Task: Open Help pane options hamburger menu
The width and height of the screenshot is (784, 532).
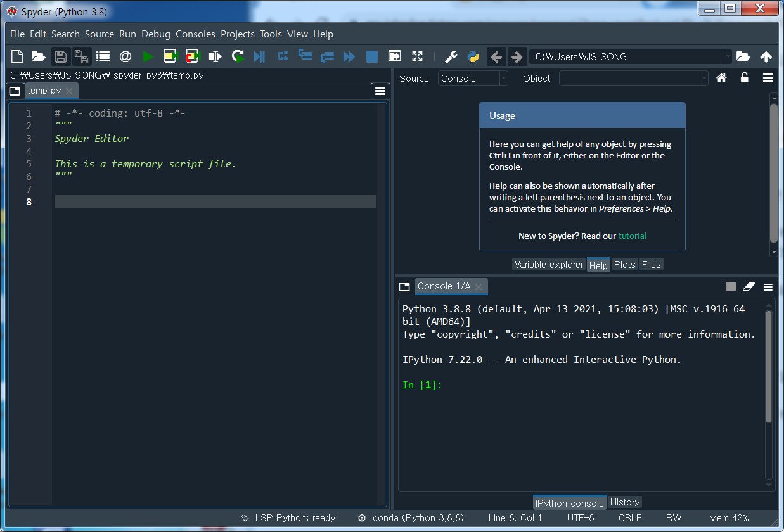Action: (x=768, y=77)
